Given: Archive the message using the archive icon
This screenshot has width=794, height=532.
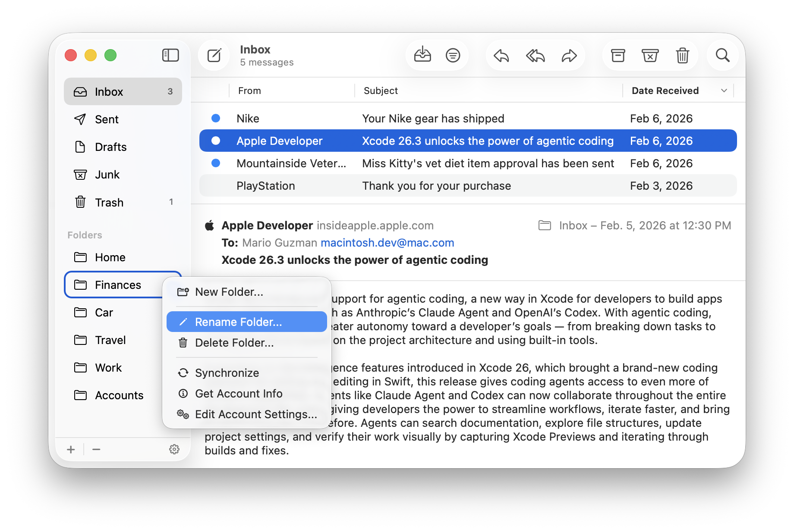Looking at the screenshot, I should pyautogui.click(x=618, y=56).
